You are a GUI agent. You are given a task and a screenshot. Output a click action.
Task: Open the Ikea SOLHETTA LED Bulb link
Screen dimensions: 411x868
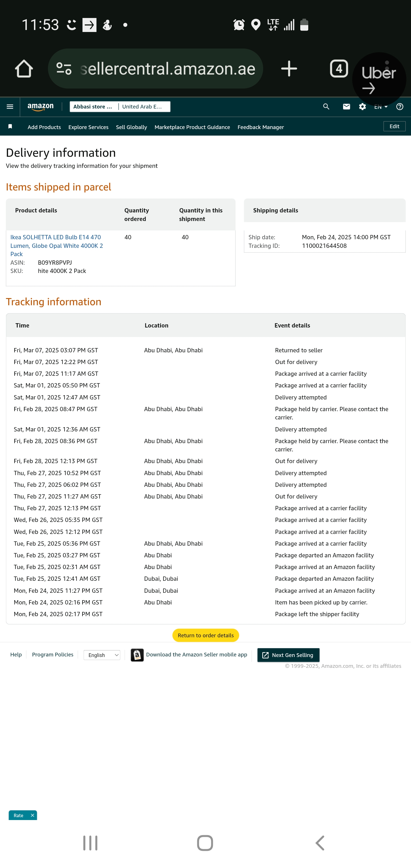click(x=57, y=246)
